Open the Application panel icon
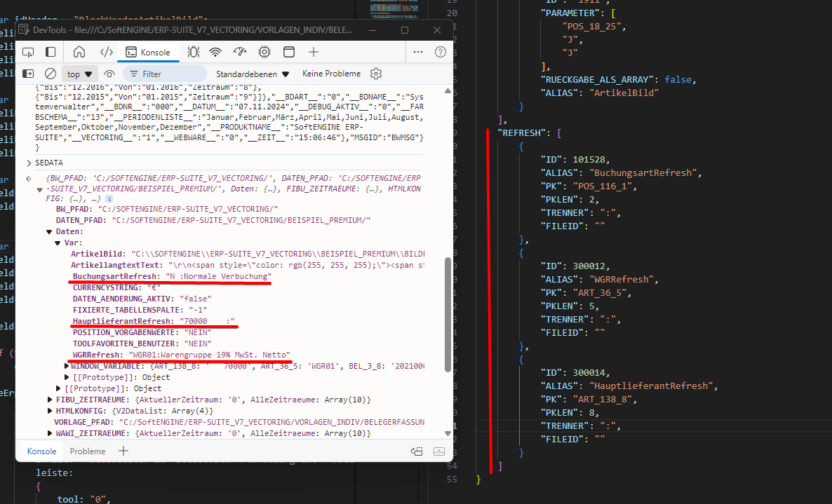This screenshot has width=832, height=504. pyautogui.click(x=288, y=52)
